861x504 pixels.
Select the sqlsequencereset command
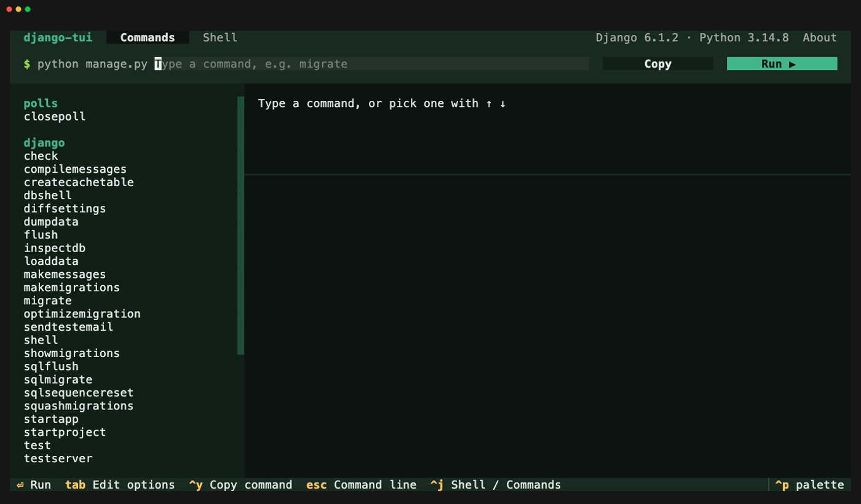(79, 393)
